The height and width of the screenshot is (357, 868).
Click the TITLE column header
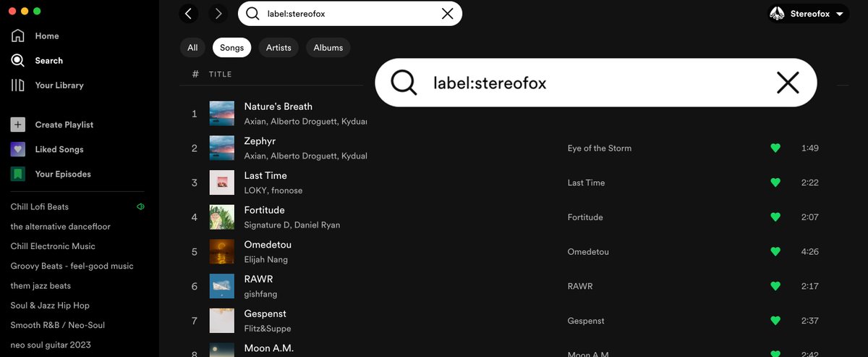pos(221,74)
